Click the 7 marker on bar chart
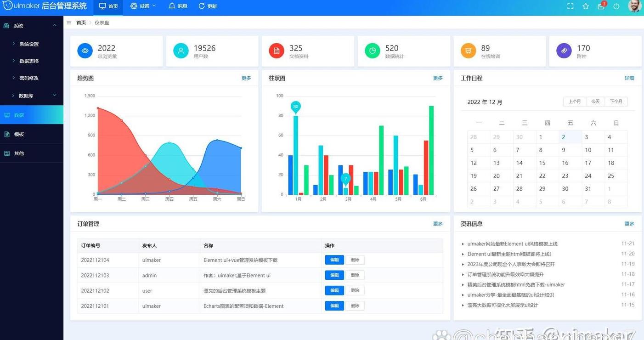Viewport: 644px width, 340px height. point(346,179)
